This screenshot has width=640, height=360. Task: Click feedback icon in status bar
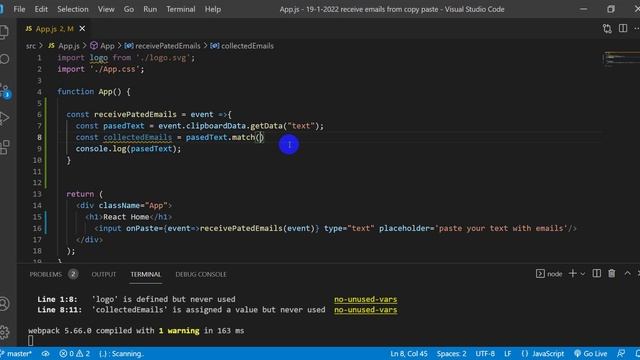point(621,354)
